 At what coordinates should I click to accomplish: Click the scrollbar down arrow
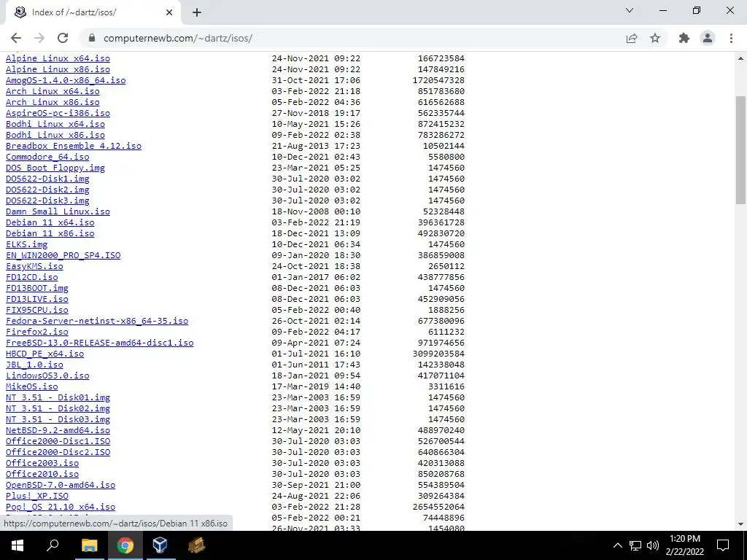pos(741,524)
